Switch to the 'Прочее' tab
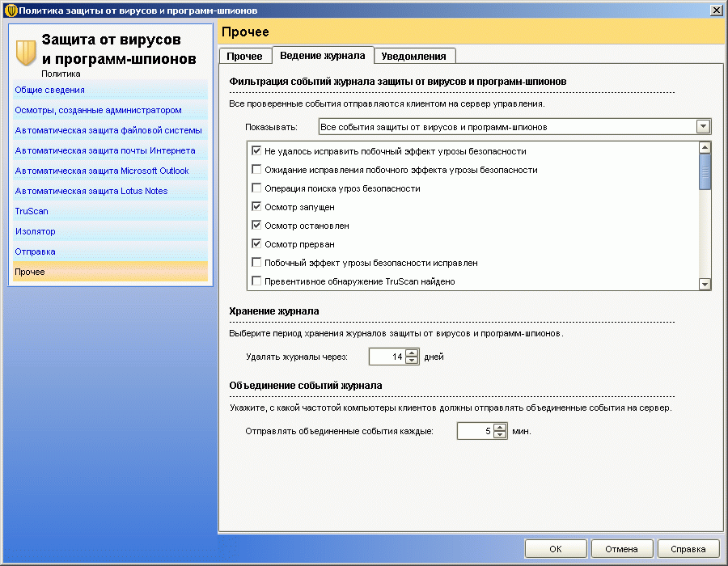The image size is (728, 566). coord(244,56)
